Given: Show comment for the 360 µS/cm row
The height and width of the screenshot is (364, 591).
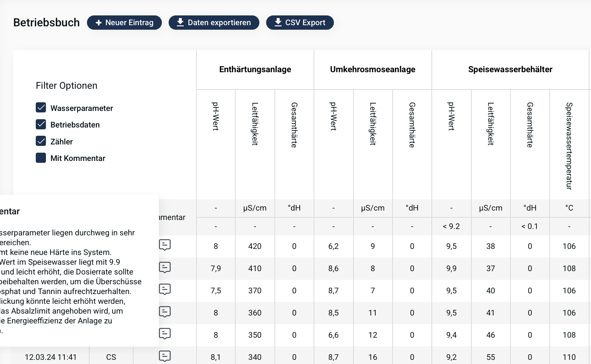Looking at the screenshot, I should point(165,312).
